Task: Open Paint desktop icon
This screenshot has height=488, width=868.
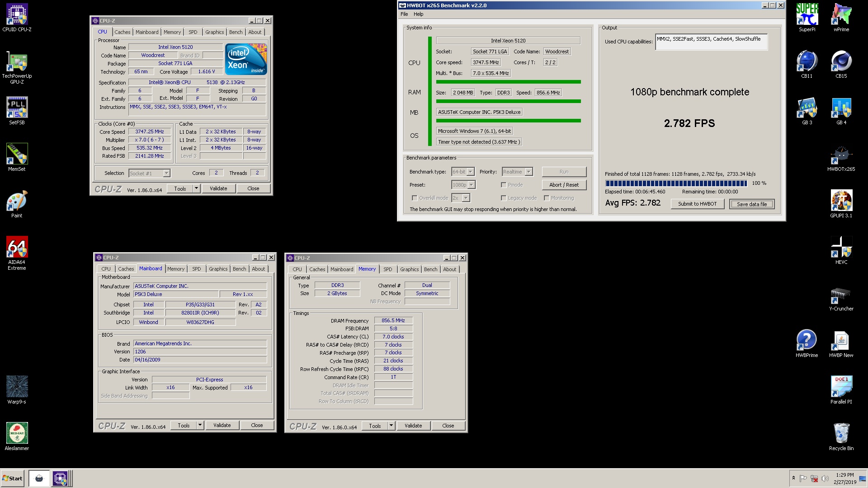Action: [x=17, y=204]
